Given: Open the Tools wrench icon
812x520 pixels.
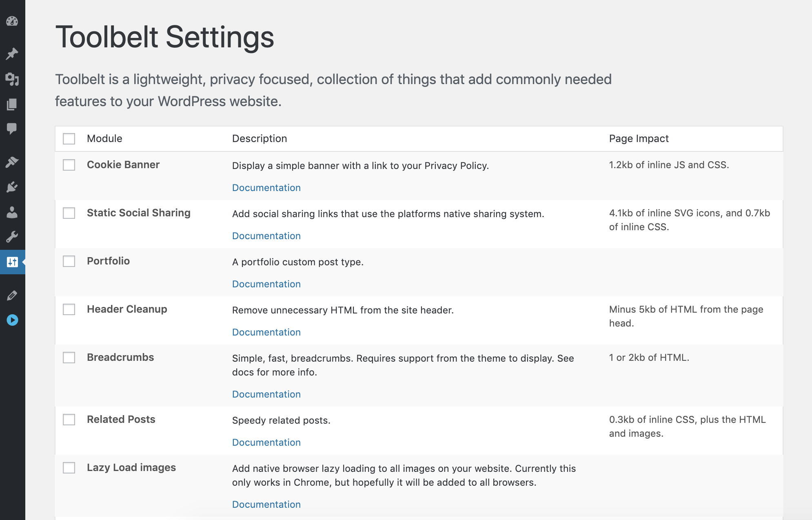Looking at the screenshot, I should click(x=12, y=237).
